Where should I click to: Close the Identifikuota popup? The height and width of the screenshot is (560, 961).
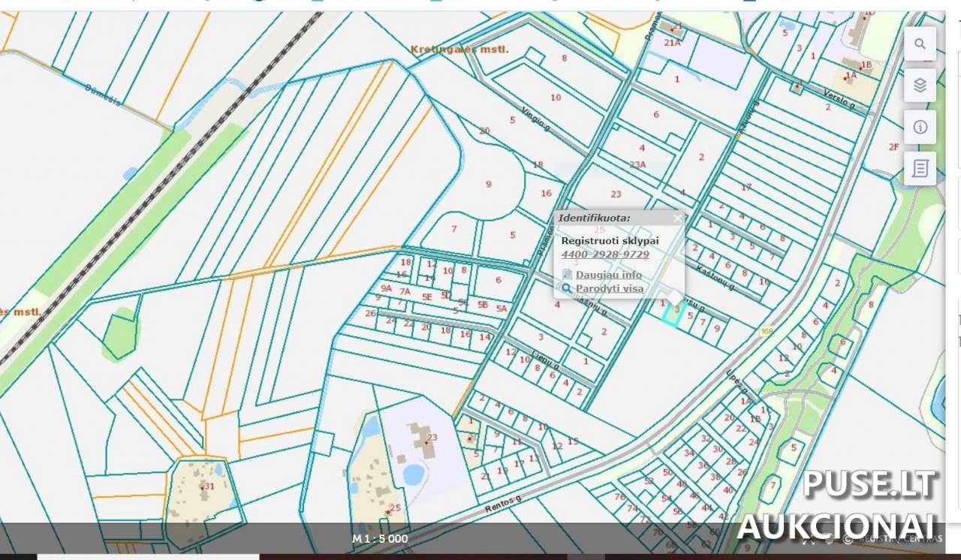(x=678, y=218)
